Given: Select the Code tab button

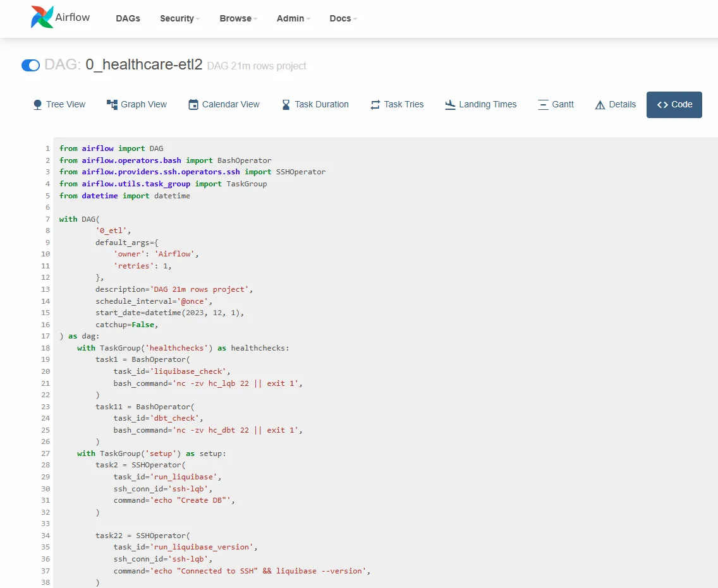Looking at the screenshot, I should (674, 105).
